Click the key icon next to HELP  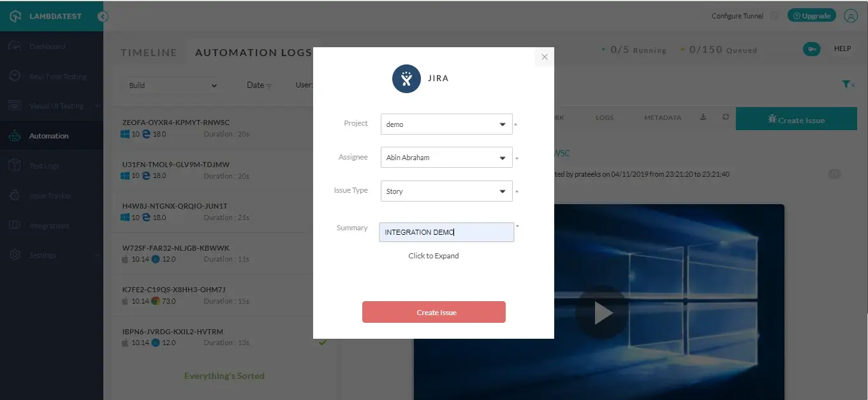[811, 49]
